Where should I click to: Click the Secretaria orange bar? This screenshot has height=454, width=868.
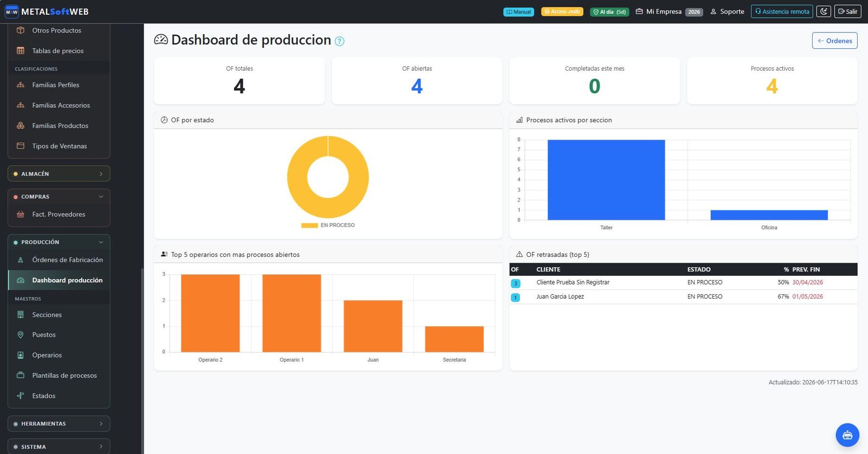click(x=454, y=339)
